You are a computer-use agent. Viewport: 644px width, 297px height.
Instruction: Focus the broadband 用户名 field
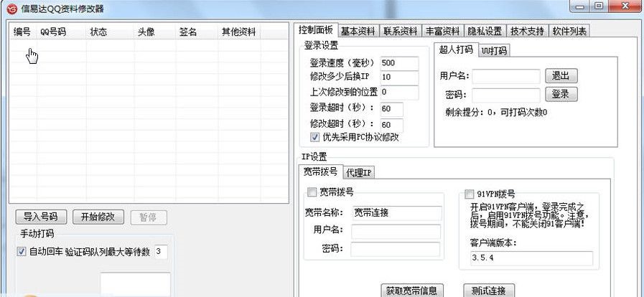tap(396, 232)
